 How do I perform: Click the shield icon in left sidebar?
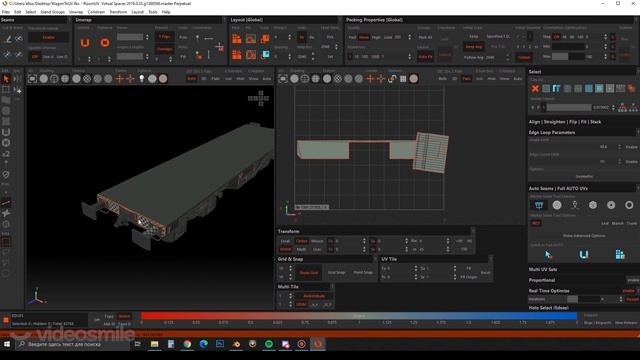tap(6, 175)
